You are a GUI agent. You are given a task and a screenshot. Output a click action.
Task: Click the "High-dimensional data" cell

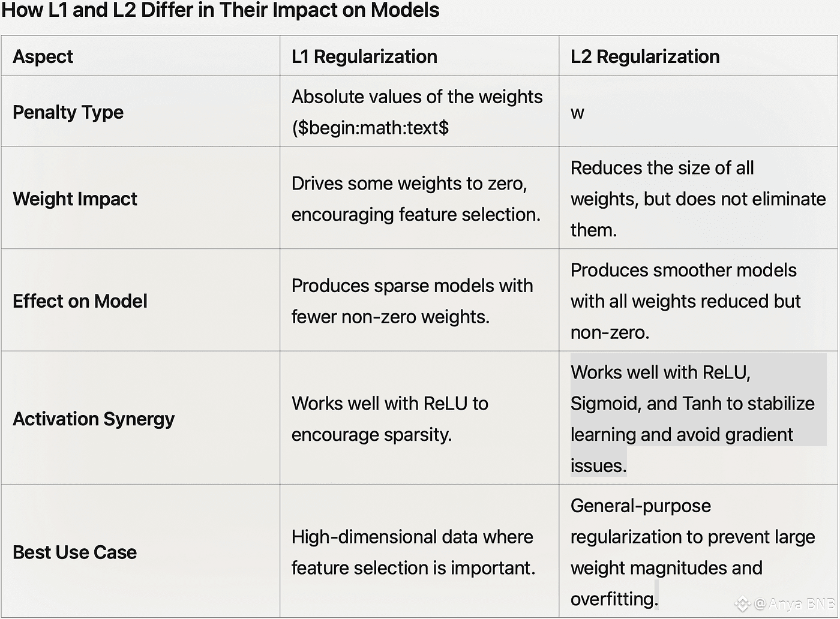413,552
